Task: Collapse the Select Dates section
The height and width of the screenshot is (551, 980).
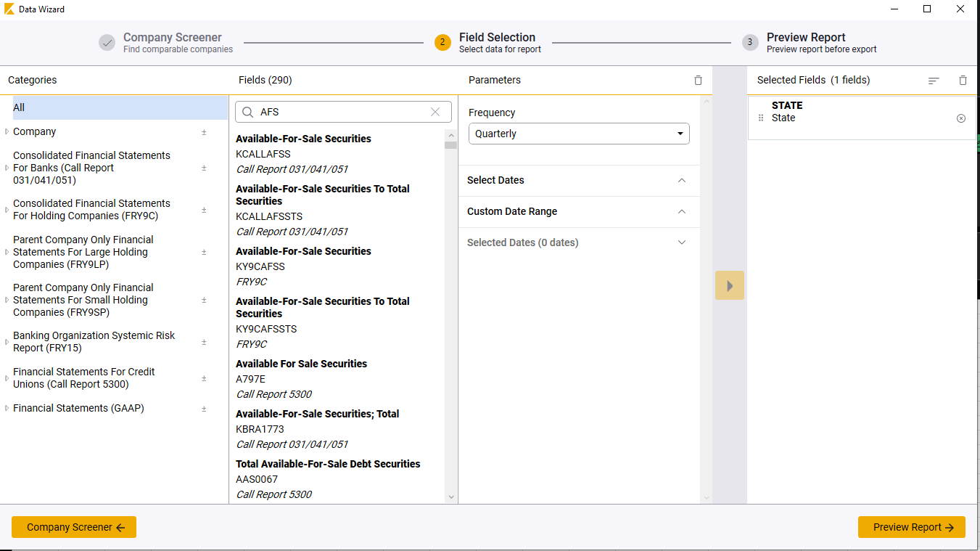Action: 681,180
